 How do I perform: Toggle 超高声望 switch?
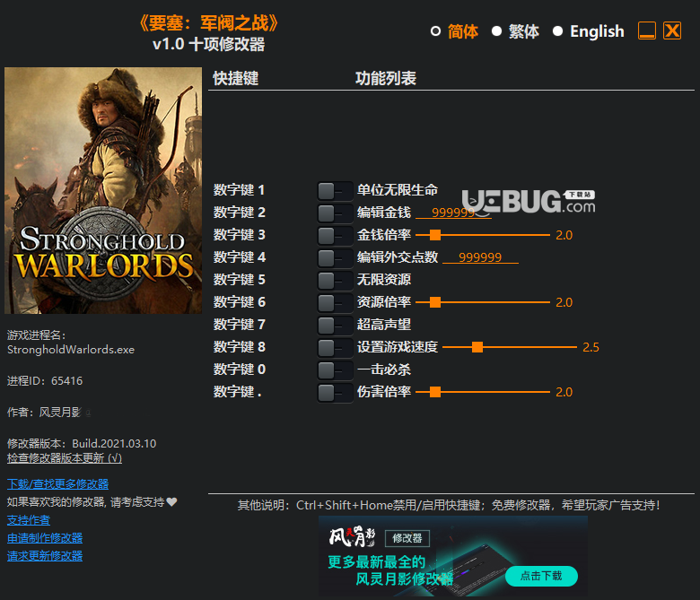336,325
